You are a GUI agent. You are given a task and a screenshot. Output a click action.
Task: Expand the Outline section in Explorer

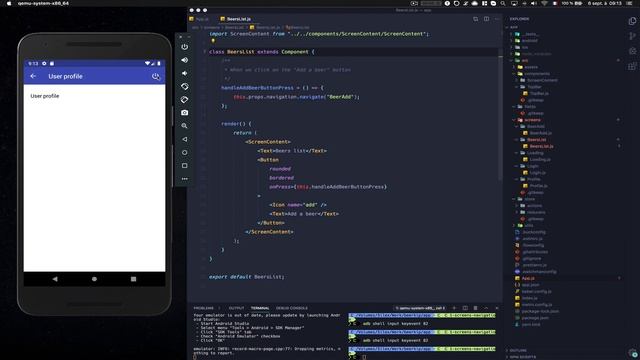[517, 350]
